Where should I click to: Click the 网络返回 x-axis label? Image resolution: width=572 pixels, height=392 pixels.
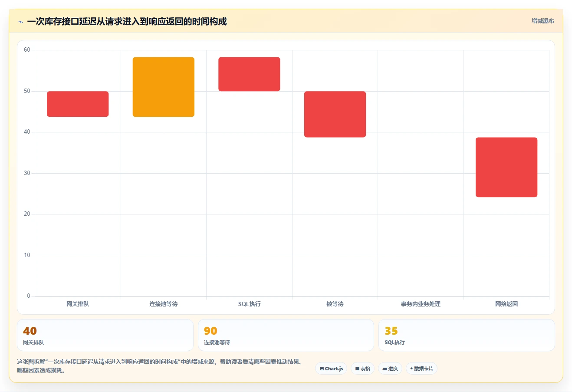coord(506,304)
